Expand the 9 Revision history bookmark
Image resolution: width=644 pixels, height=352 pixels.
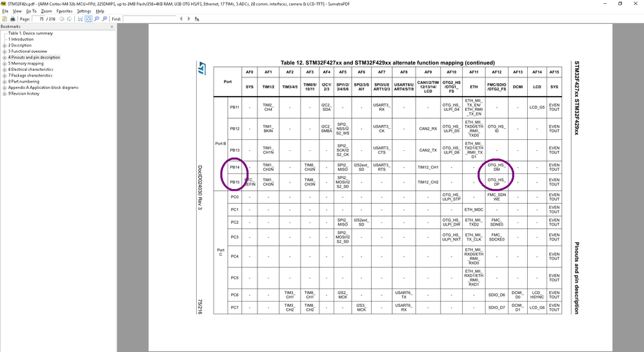click(5, 93)
